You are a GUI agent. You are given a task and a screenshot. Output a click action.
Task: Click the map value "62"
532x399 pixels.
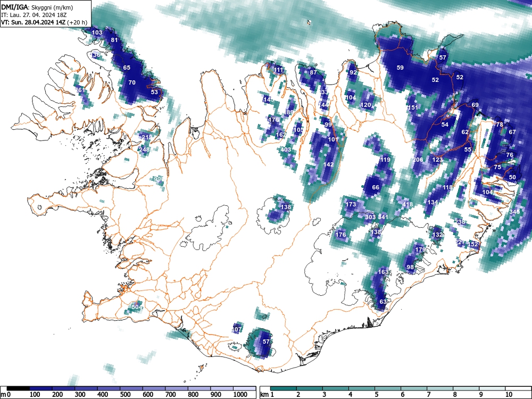point(465,132)
